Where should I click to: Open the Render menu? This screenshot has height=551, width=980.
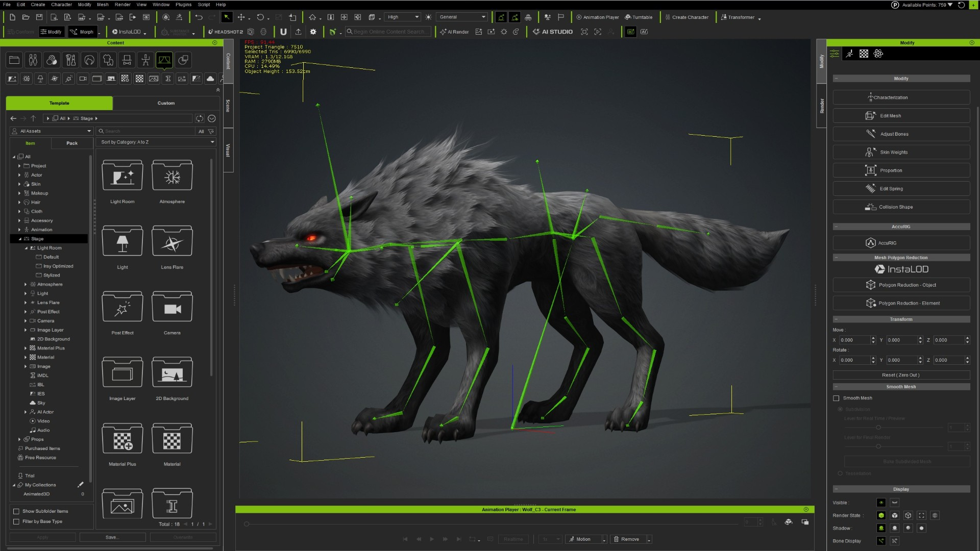(x=122, y=5)
